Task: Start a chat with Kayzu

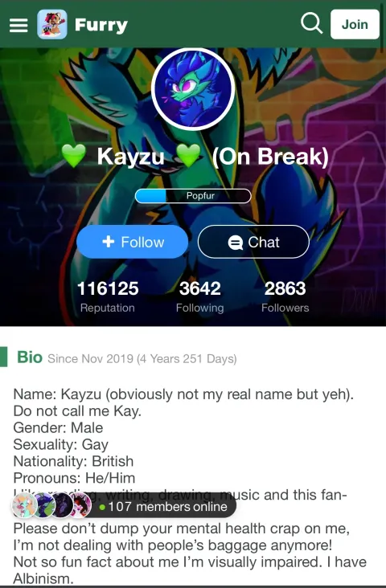Action: [x=253, y=242]
